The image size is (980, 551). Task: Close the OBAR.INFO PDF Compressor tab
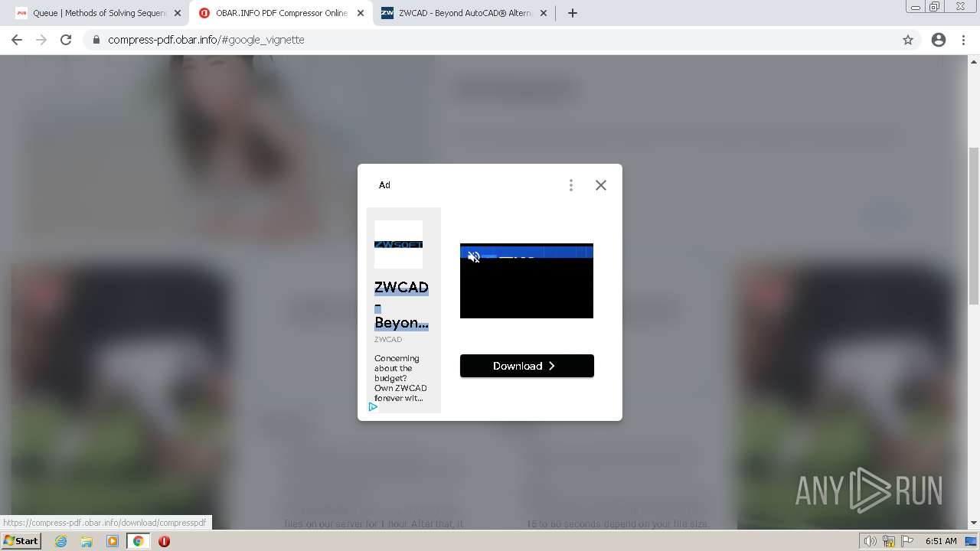point(361,13)
